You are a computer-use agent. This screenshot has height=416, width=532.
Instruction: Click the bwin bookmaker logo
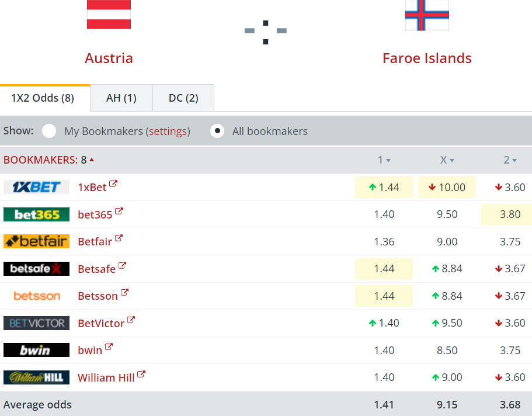[x=36, y=350]
